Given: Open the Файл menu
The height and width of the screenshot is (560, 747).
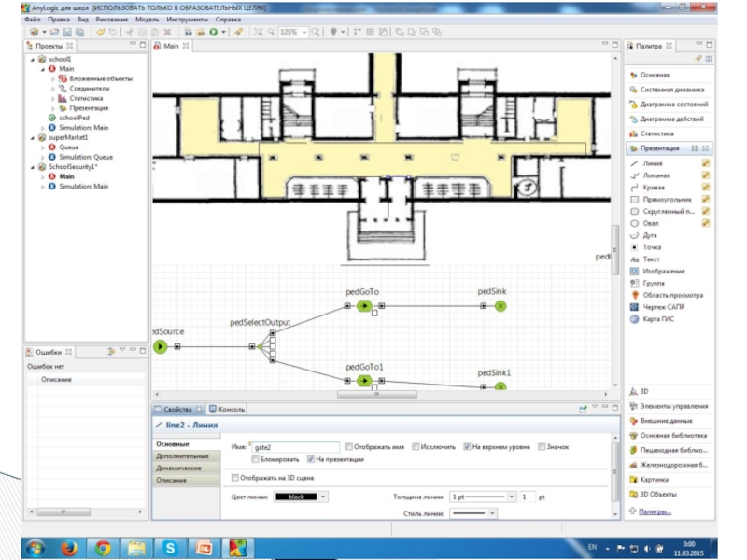Looking at the screenshot, I should coord(33,20).
